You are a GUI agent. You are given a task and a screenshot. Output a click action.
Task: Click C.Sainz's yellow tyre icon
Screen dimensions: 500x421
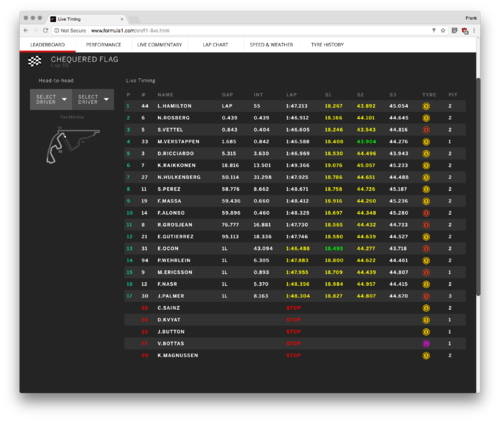point(426,308)
